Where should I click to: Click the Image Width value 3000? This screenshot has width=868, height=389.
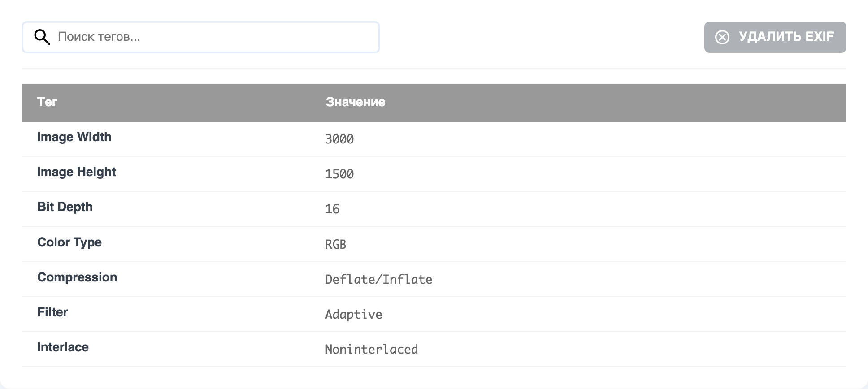click(x=339, y=139)
